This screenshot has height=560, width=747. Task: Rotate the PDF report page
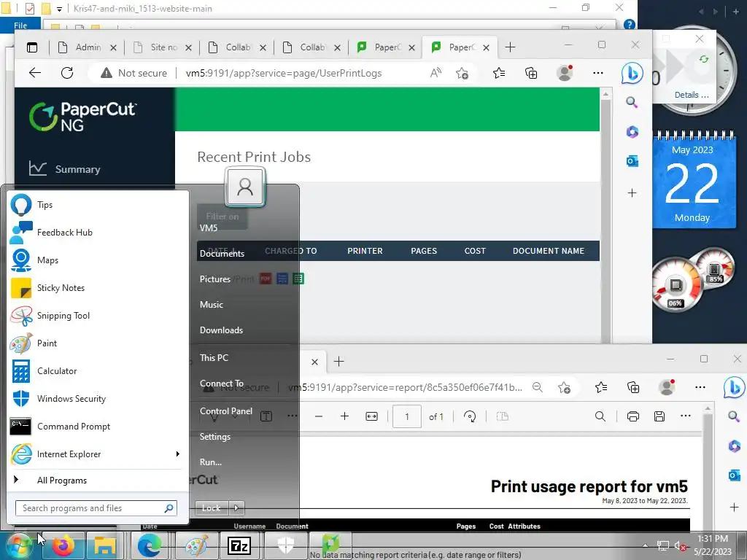(470, 416)
